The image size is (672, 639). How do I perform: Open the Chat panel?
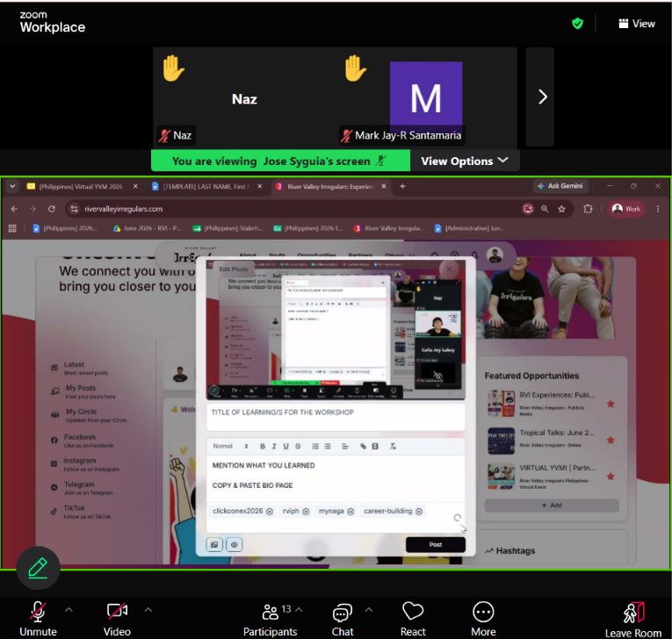click(x=343, y=620)
